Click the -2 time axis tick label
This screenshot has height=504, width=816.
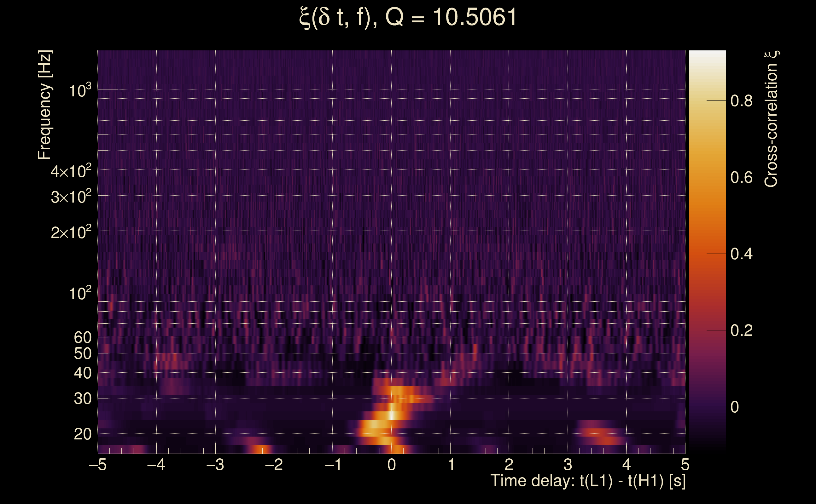[x=274, y=465]
